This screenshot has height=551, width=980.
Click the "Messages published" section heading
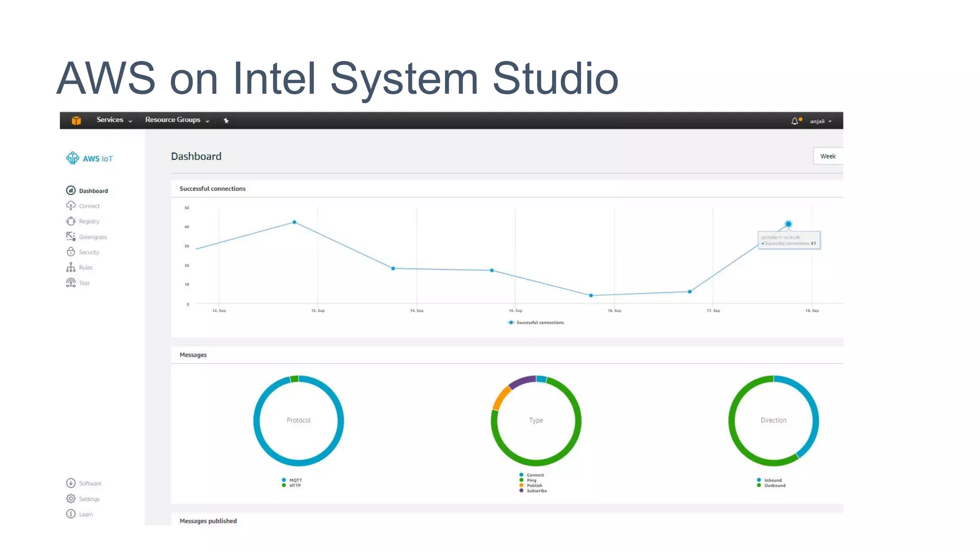pos(208,521)
